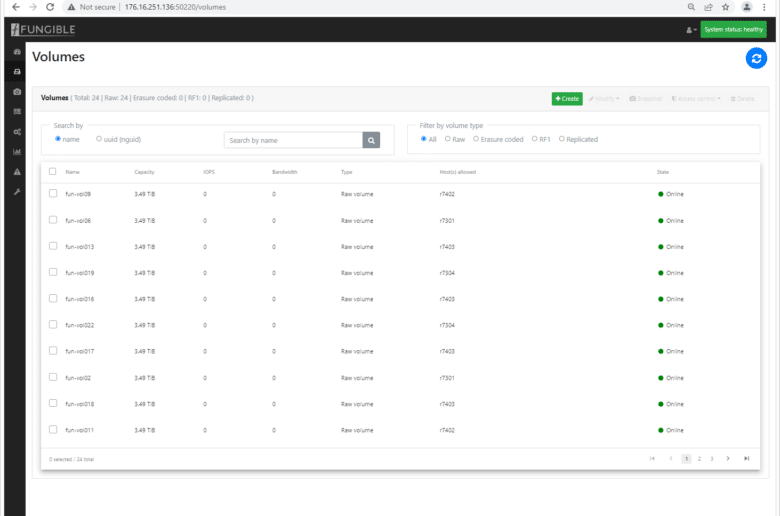Check the select-all header checkbox

click(52, 172)
